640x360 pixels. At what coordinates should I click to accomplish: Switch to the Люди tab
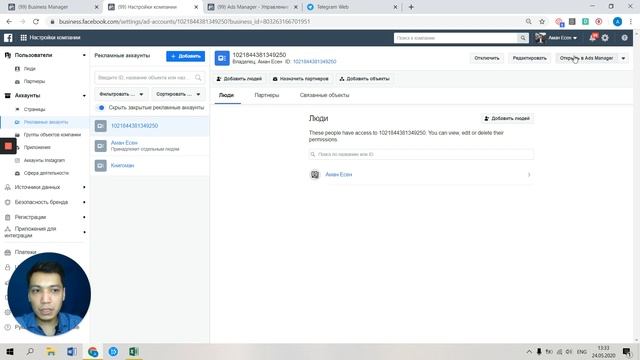[227, 95]
